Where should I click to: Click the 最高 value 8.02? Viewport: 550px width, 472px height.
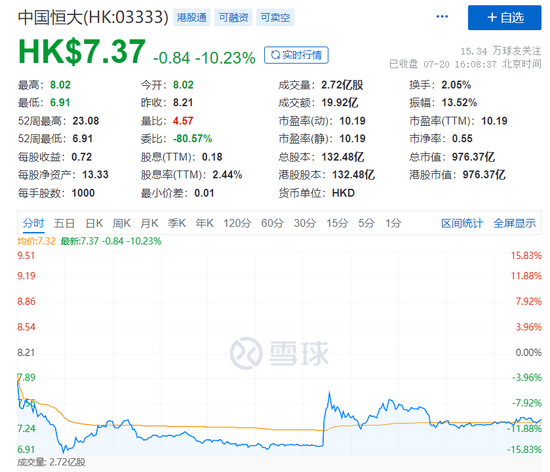point(60,85)
